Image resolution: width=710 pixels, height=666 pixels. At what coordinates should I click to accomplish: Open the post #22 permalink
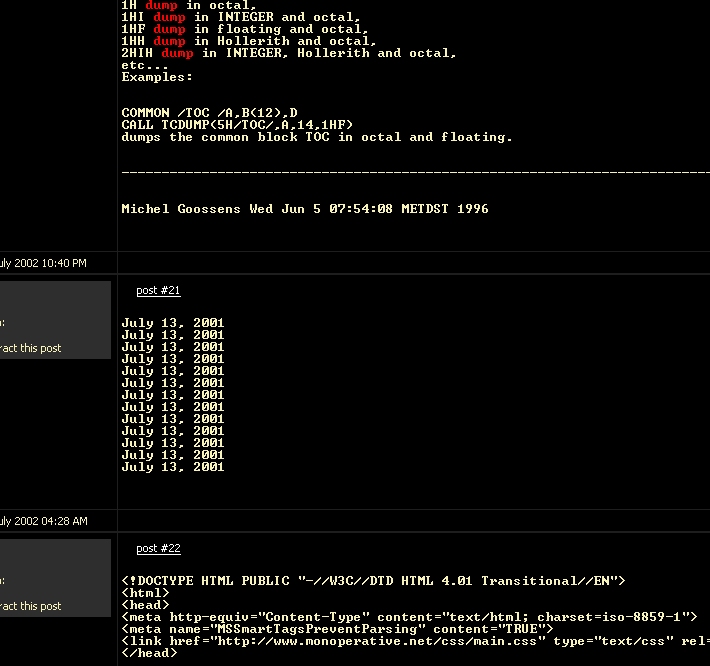click(x=158, y=548)
